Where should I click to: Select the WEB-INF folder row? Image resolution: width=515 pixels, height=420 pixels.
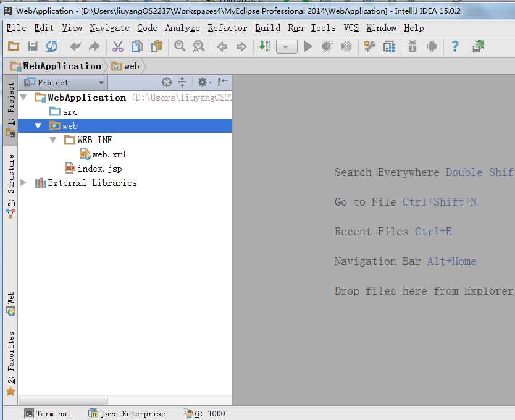click(125, 140)
